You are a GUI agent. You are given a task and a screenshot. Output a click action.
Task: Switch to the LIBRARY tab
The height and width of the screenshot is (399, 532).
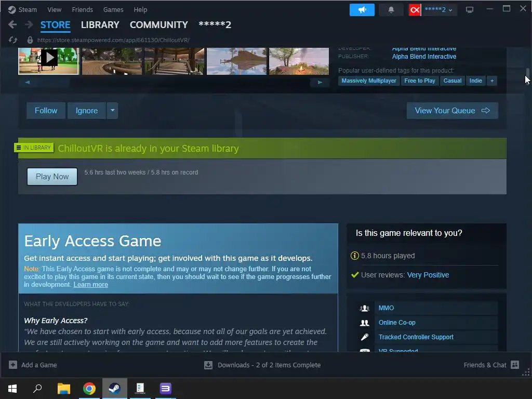(x=100, y=25)
